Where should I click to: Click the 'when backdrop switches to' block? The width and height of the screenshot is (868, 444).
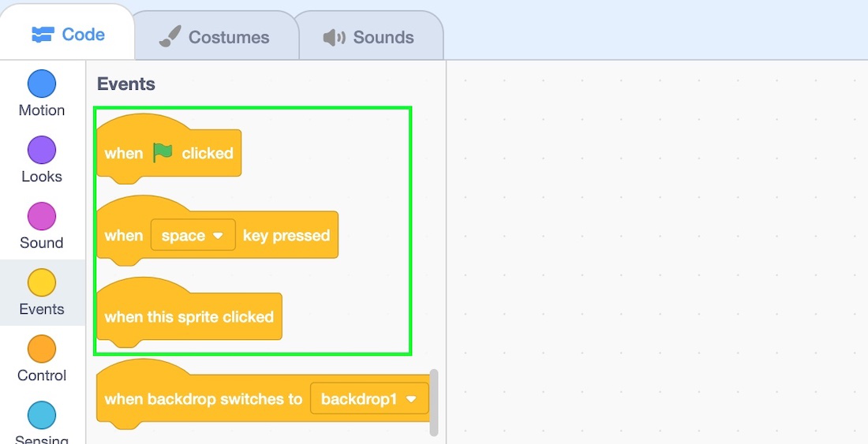203,399
